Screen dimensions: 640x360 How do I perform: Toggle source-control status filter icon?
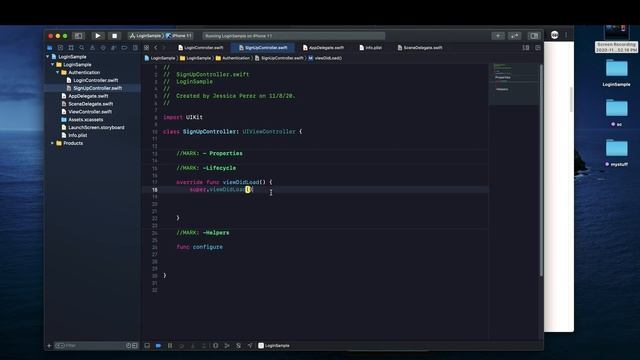point(135,346)
